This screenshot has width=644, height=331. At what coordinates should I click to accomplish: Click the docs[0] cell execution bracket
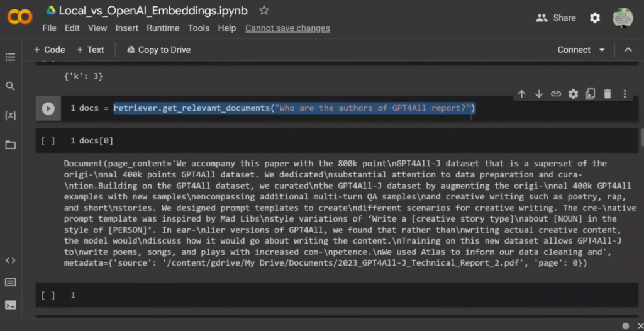pyautogui.click(x=48, y=141)
